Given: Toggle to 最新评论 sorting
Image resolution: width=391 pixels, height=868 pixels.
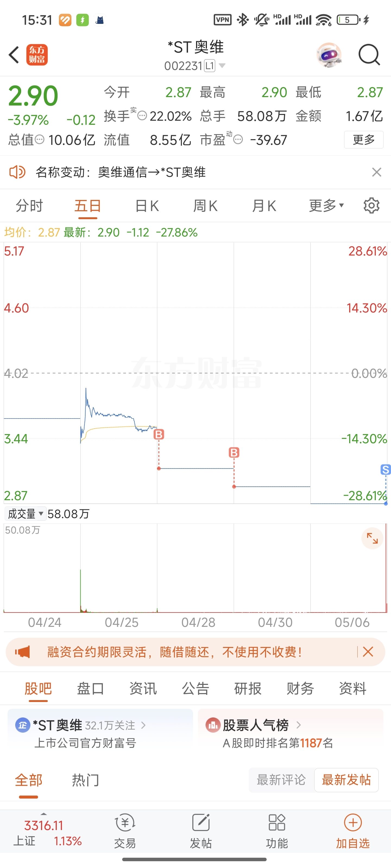Looking at the screenshot, I should point(281,780).
